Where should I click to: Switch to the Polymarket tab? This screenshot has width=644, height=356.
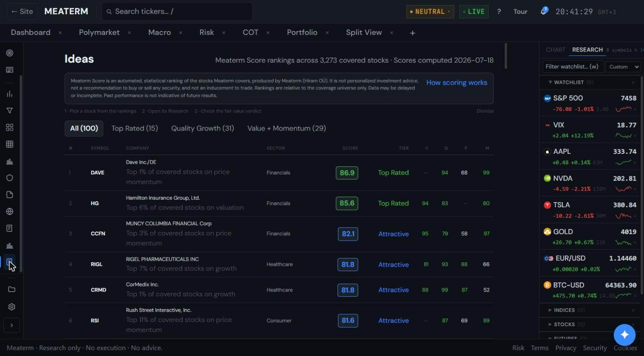pyautogui.click(x=99, y=32)
